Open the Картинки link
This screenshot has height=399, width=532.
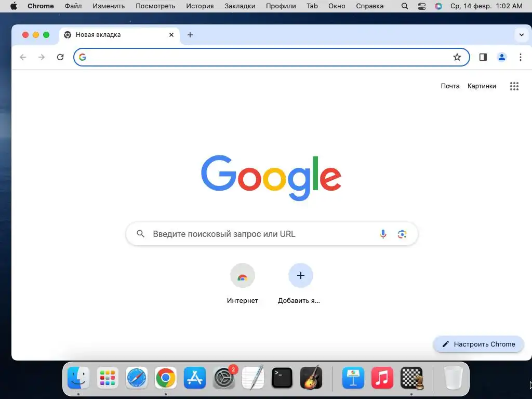coord(482,86)
